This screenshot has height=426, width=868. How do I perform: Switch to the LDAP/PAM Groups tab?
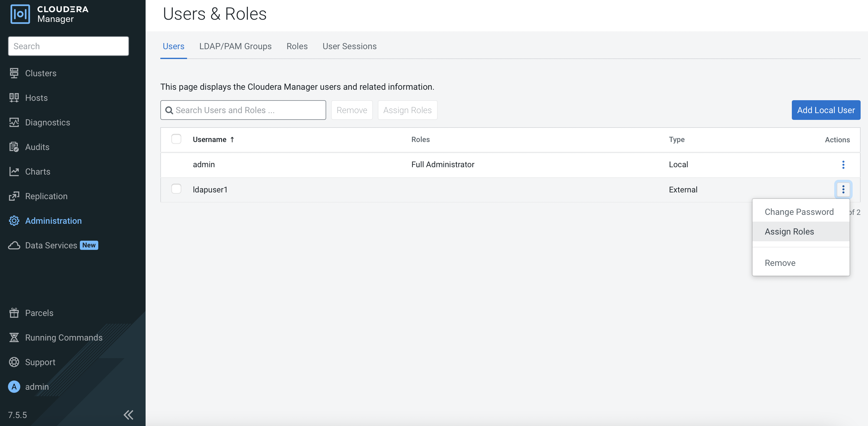235,46
